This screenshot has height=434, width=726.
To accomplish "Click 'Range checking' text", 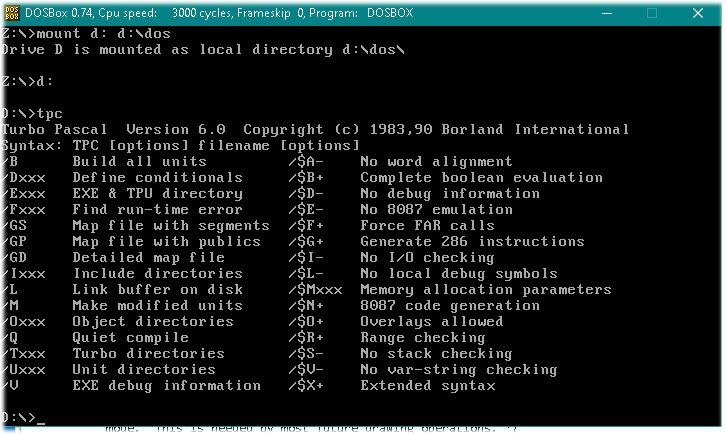I will point(423,338).
